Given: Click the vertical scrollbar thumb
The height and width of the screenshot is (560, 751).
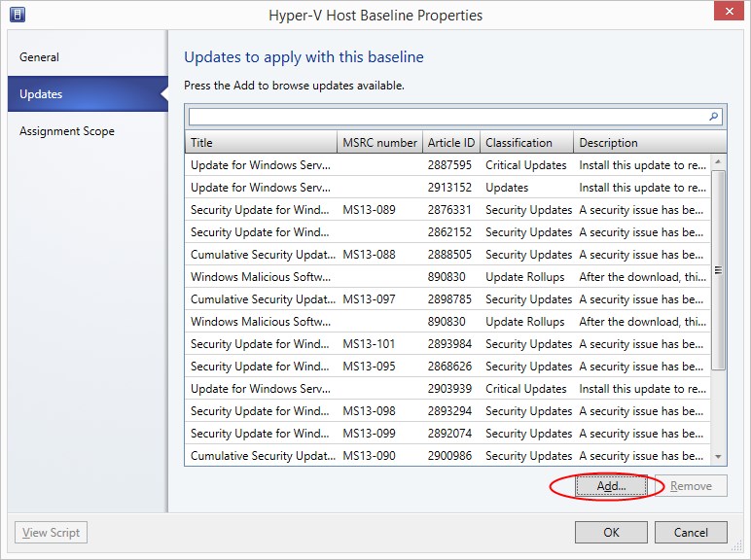Looking at the screenshot, I should coord(718,270).
